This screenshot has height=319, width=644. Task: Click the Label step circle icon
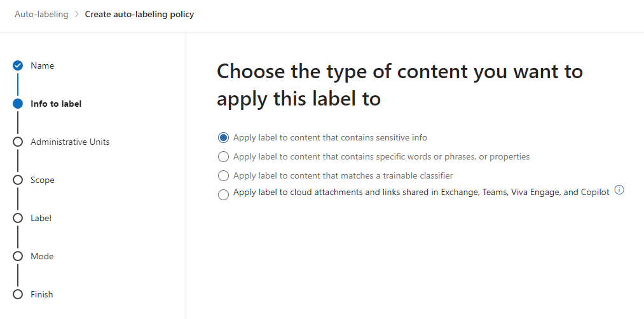(18, 219)
